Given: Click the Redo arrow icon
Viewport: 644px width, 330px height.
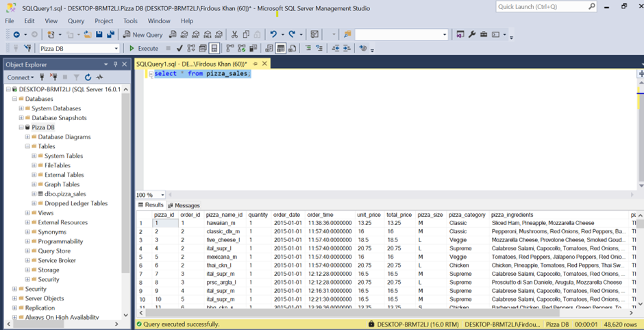Looking at the screenshot, I should [292, 34].
